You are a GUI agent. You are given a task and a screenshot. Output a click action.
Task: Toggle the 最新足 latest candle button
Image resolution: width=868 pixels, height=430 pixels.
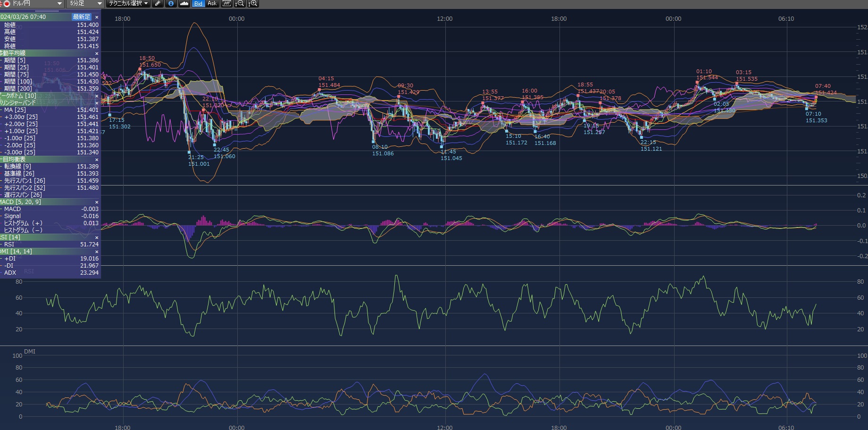coord(81,17)
